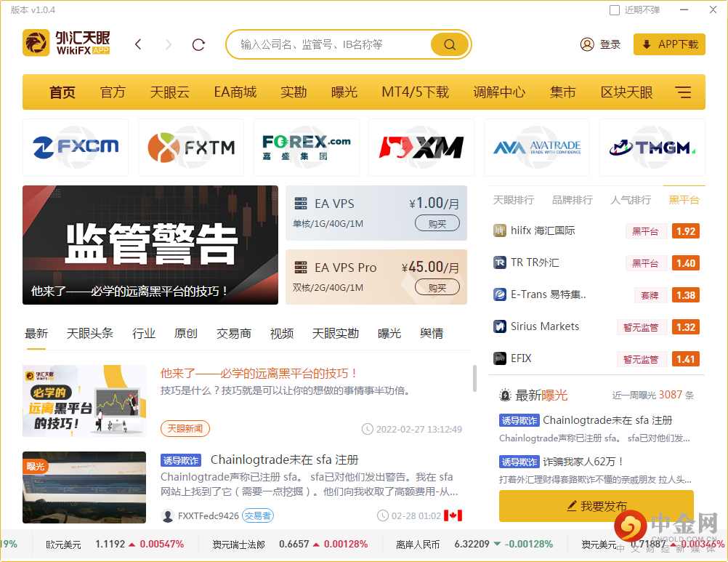Open the FXTM broker logo
The image size is (728, 562).
[x=191, y=148]
